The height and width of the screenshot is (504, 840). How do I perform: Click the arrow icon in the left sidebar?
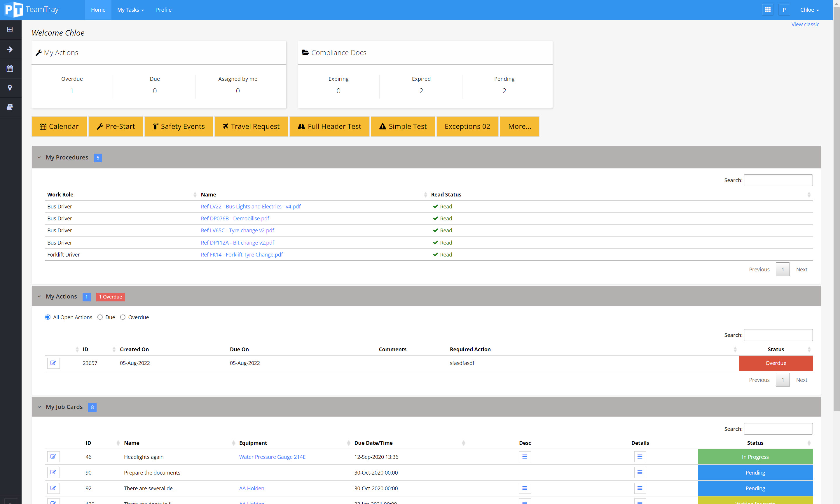10,49
